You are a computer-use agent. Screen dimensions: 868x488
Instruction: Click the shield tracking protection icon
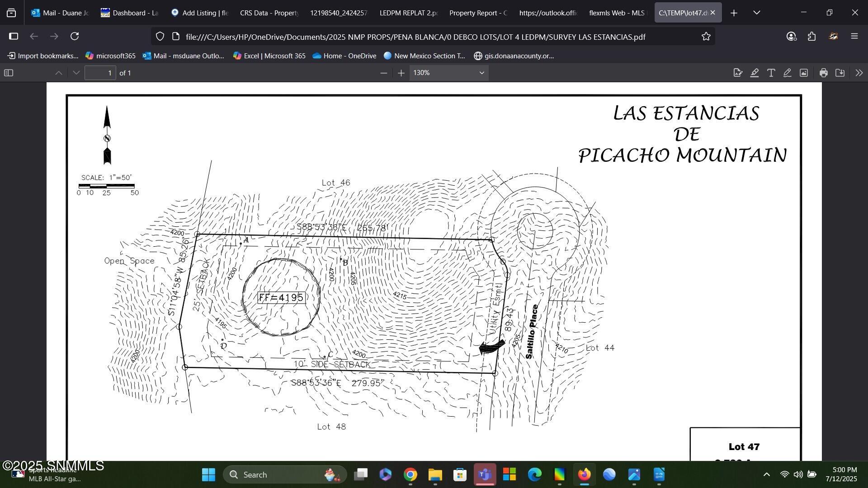point(160,36)
